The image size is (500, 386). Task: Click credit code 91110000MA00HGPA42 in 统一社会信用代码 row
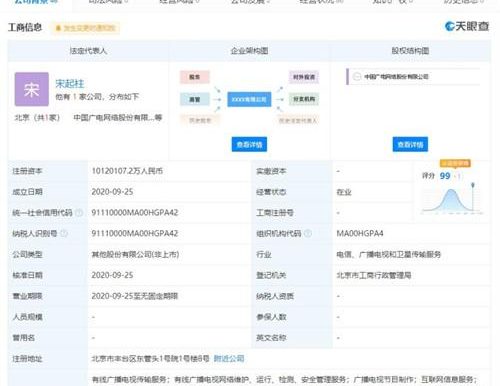pos(135,213)
